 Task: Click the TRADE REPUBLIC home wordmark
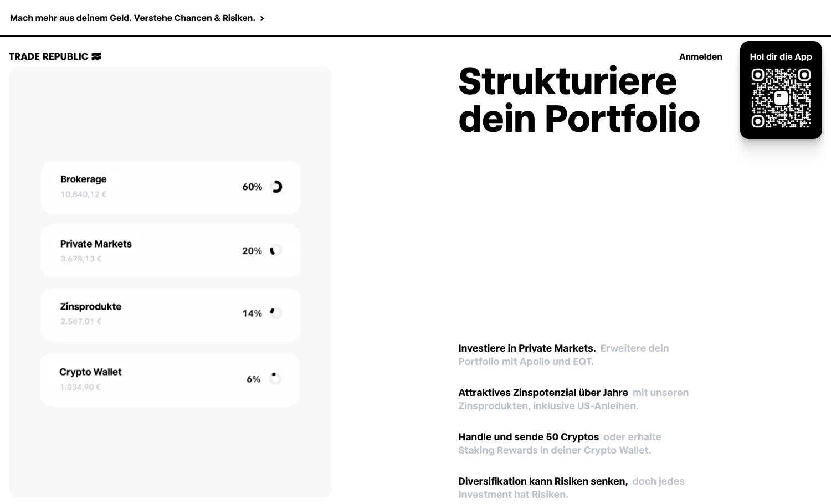pyautogui.click(x=49, y=56)
